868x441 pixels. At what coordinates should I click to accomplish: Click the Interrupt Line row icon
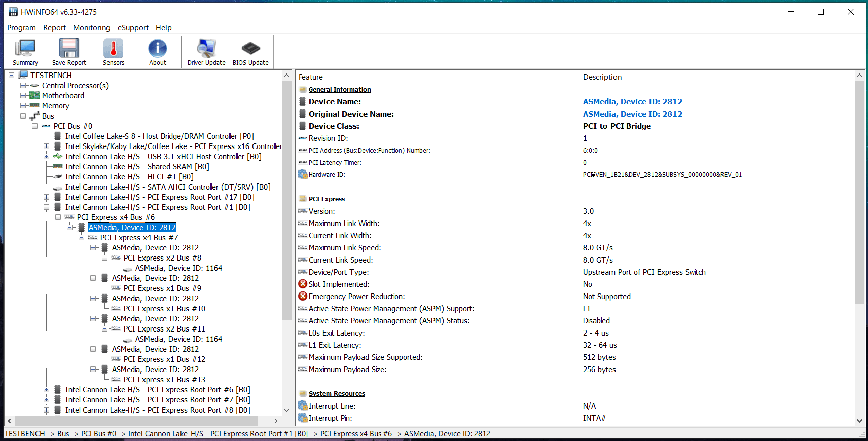[x=303, y=406]
